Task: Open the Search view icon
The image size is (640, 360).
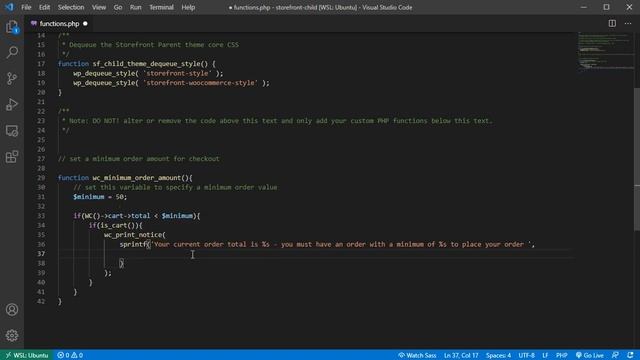Action: coord(12,52)
